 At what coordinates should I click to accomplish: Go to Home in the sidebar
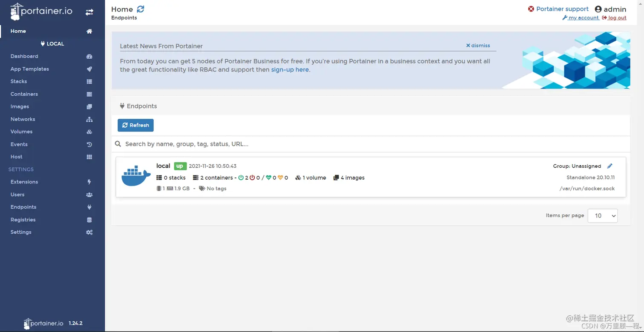pyautogui.click(x=18, y=31)
